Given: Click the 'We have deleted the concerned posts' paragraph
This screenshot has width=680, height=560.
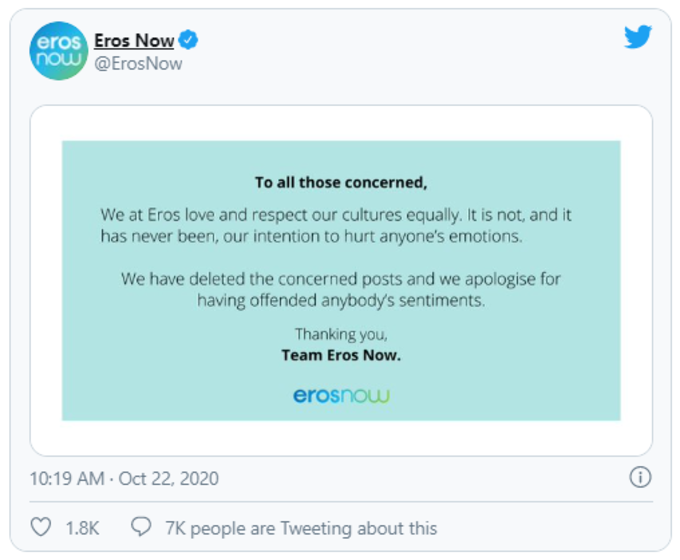Looking at the screenshot, I should 341,289.
